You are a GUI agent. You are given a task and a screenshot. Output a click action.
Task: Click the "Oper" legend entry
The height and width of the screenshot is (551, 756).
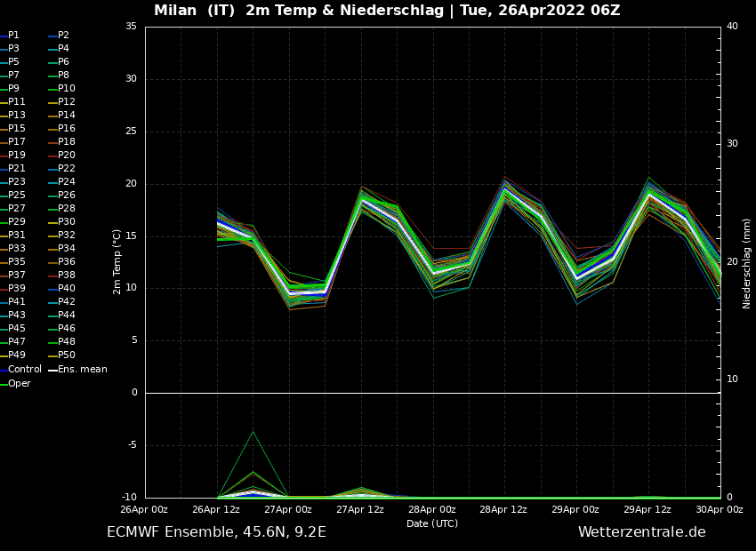point(20,383)
